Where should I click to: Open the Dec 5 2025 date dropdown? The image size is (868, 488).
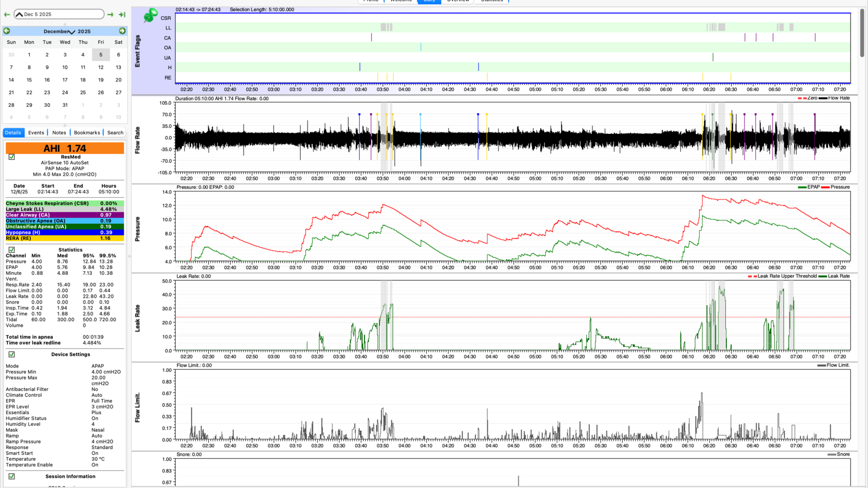(59, 14)
